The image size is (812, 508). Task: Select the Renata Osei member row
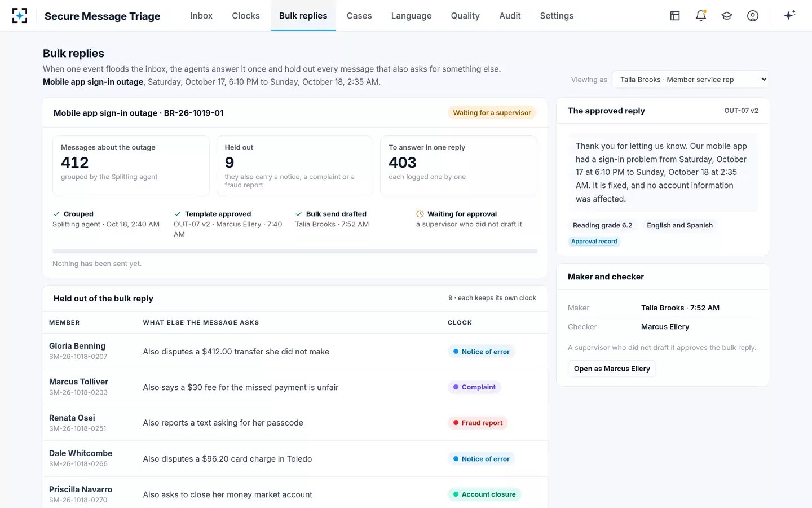[x=295, y=423]
